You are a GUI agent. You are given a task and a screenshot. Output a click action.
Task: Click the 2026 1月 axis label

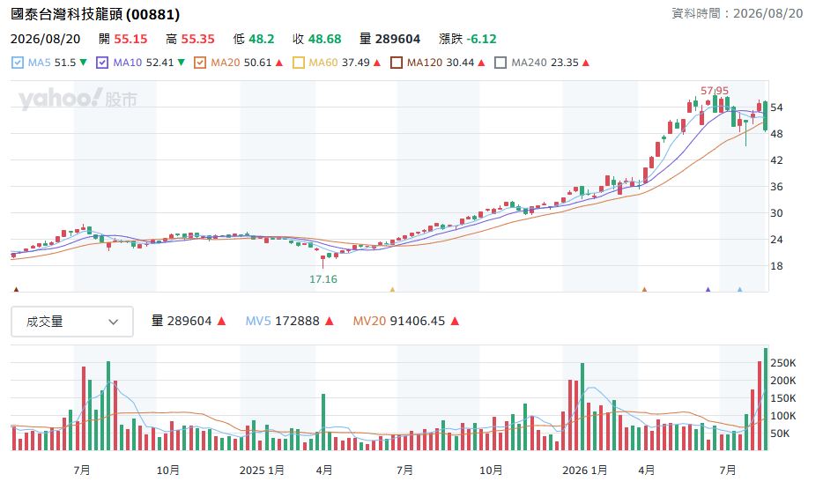pos(585,471)
